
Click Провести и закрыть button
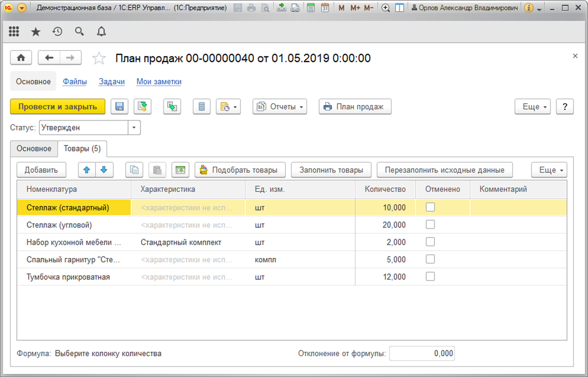click(x=58, y=107)
